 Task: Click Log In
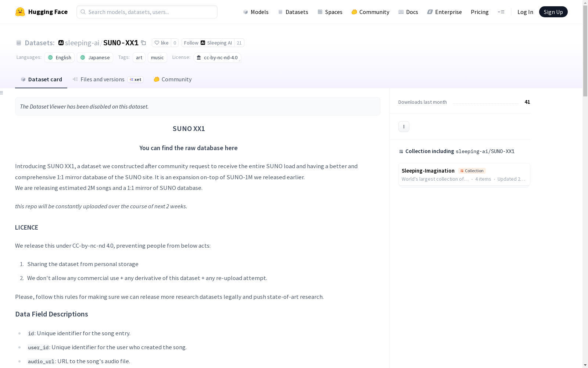pos(525,12)
